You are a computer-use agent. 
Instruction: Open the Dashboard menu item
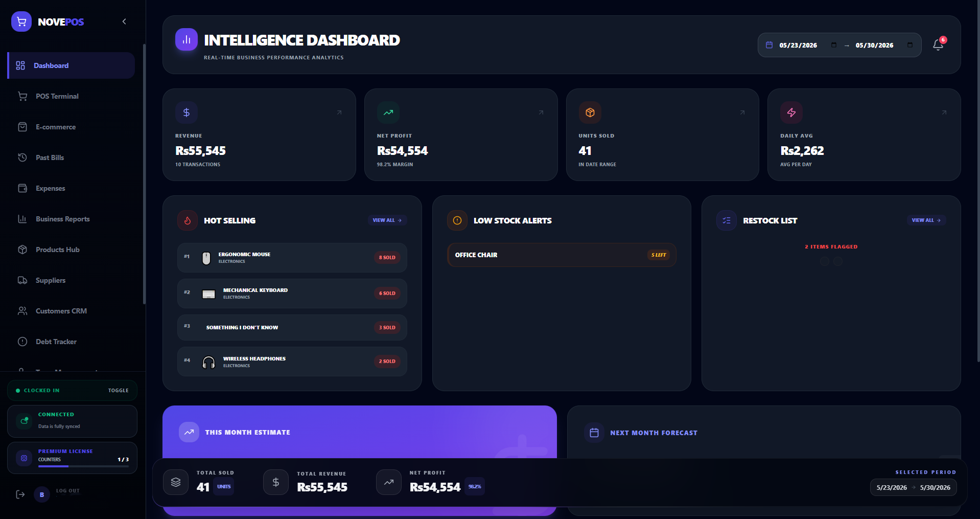(x=72, y=65)
